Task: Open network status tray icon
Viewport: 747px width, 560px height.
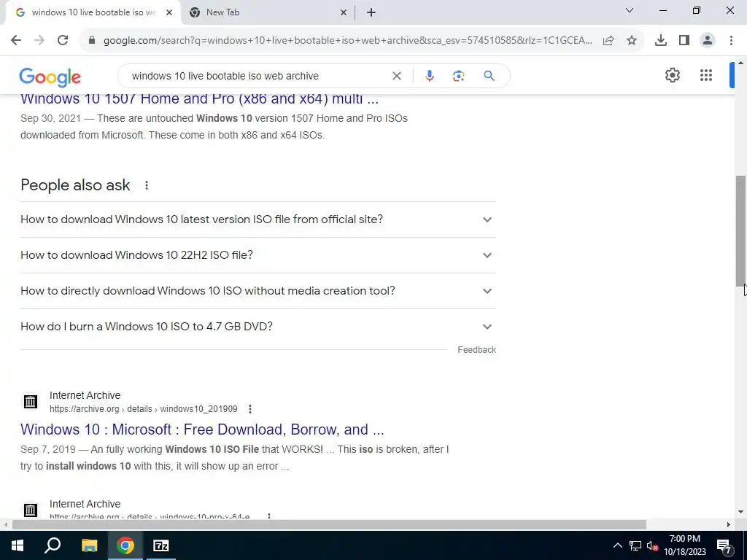Action: [x=635, y=545]
